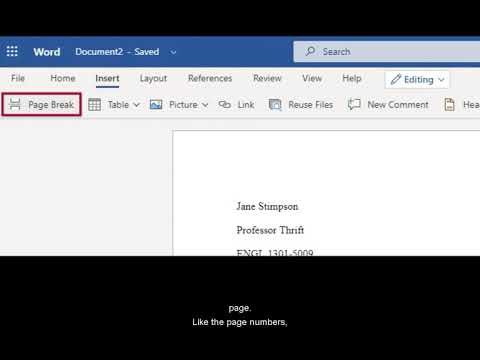Expand the Picture dropdown arrow
480x360 pixels.
[205, 105]
